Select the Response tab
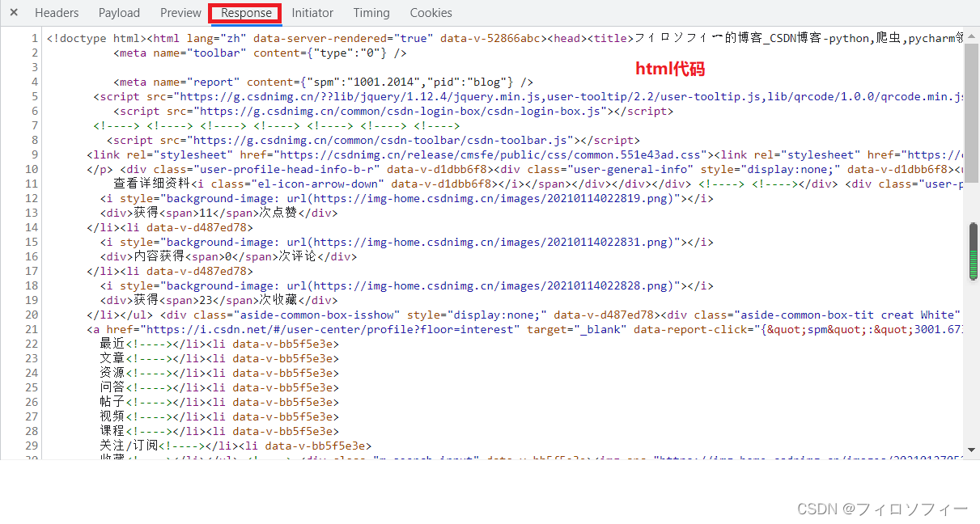 tap(244, 12)
